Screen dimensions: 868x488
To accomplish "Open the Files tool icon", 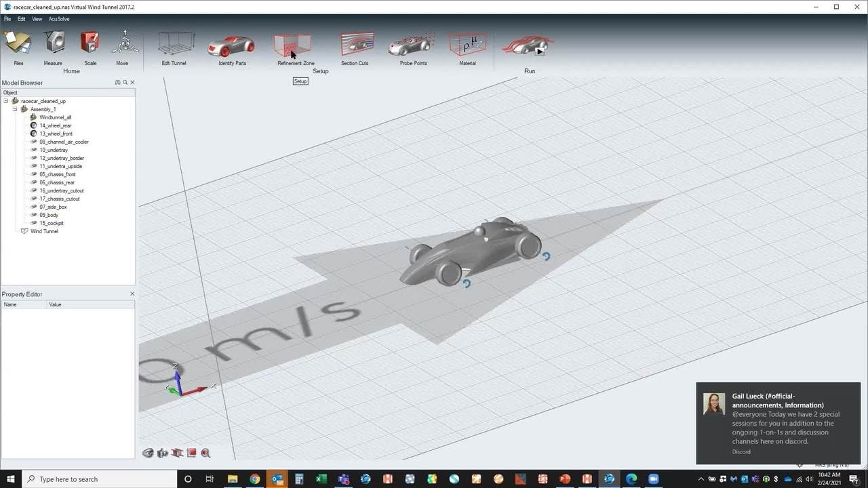I will [18, 43].
